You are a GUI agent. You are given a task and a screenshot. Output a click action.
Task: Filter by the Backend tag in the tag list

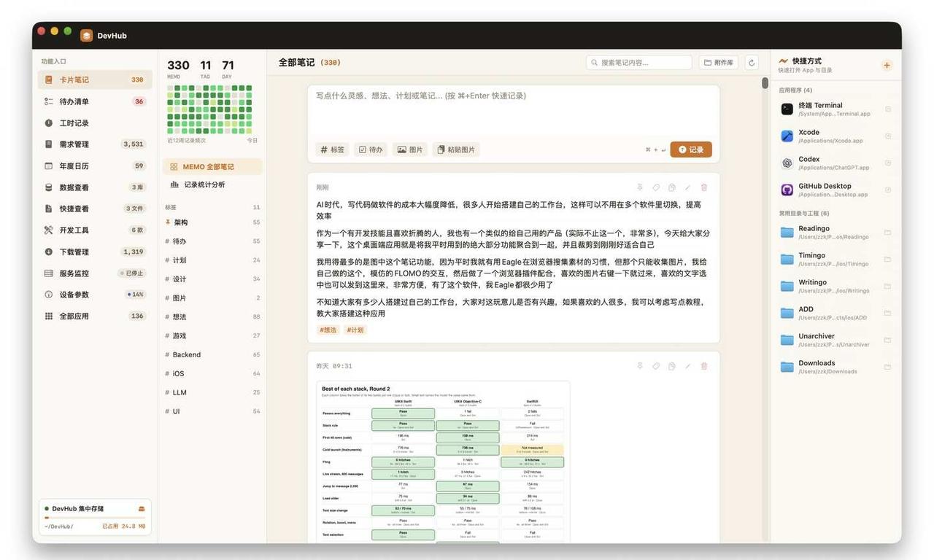212,355
